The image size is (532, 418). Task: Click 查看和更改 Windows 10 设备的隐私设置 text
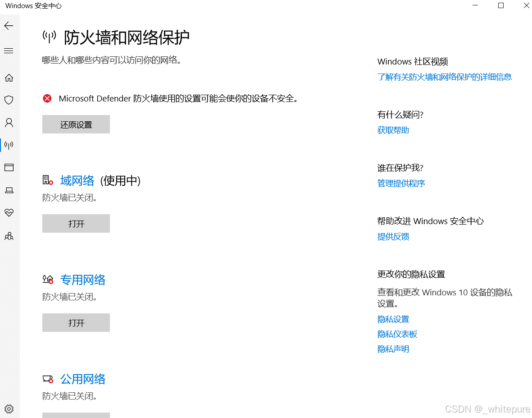point(445,298)
